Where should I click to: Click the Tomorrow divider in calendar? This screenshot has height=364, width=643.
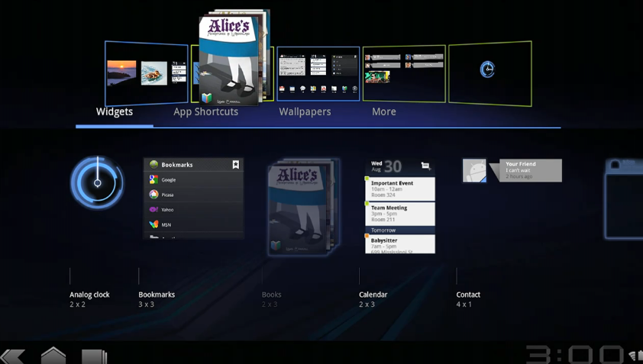coord(400,230)
